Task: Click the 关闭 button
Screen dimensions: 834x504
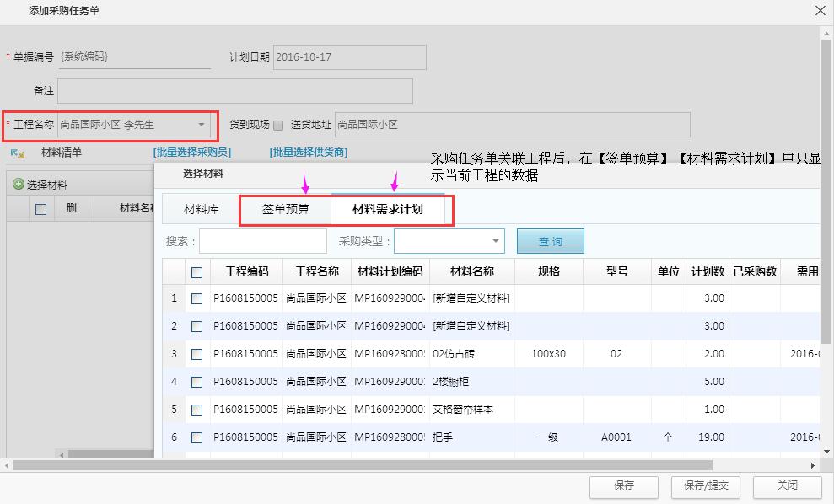Action: click(786, 487)
